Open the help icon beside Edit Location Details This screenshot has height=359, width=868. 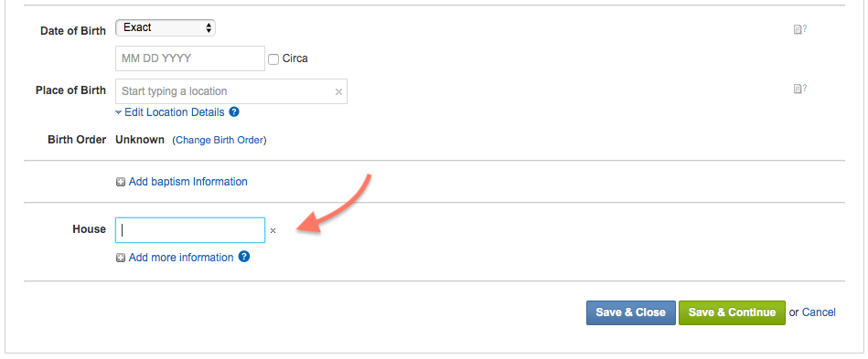tap(234, 112)
